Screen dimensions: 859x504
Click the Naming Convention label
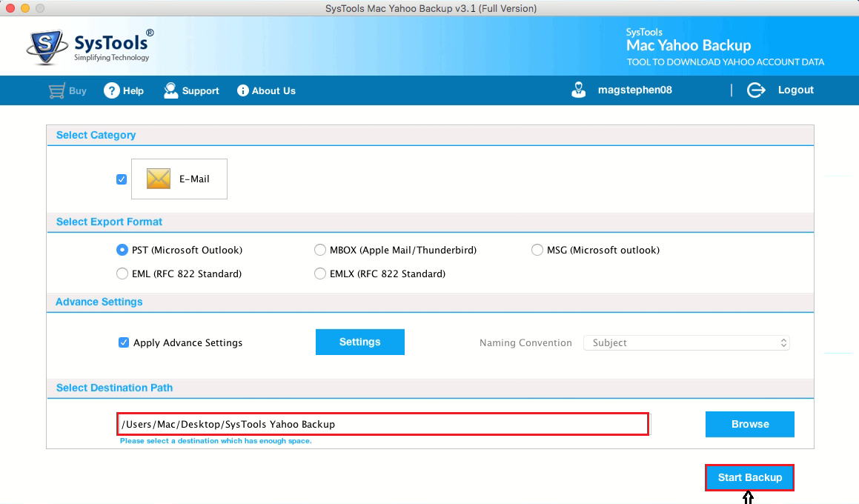(x=525, y=343)
